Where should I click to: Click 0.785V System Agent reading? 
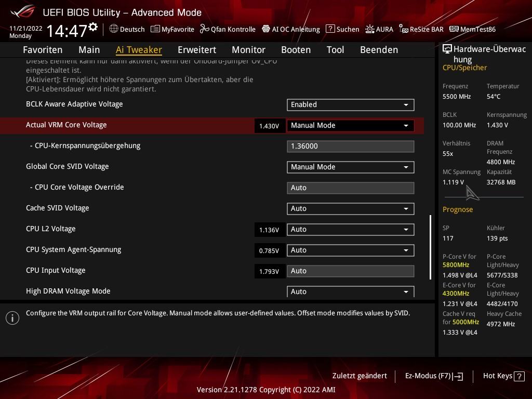coord(270,251)
